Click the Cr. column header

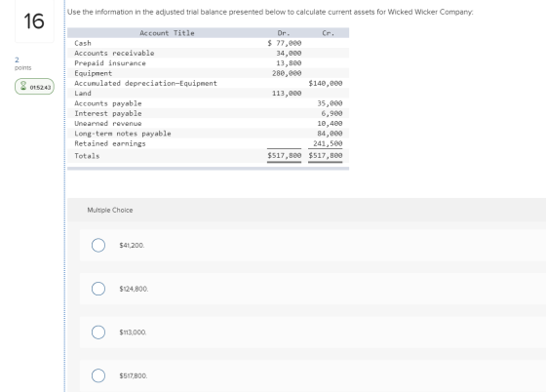[328, 33]
